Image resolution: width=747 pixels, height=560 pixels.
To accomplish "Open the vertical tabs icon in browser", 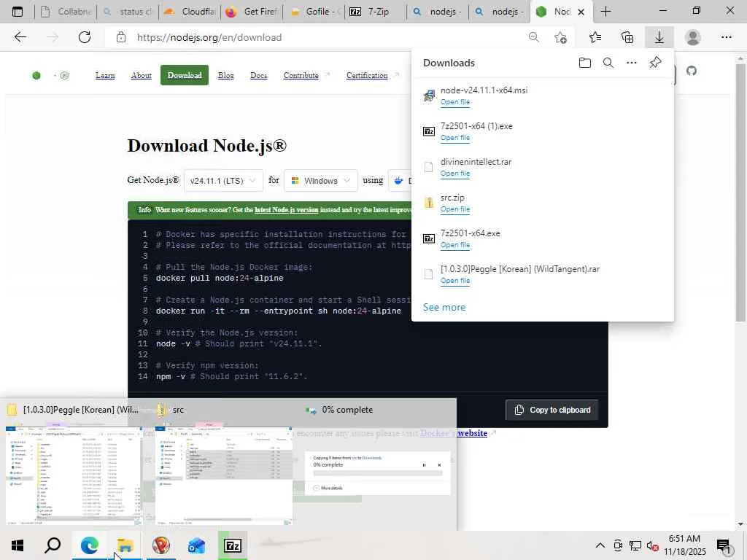I will coord(18,12).
